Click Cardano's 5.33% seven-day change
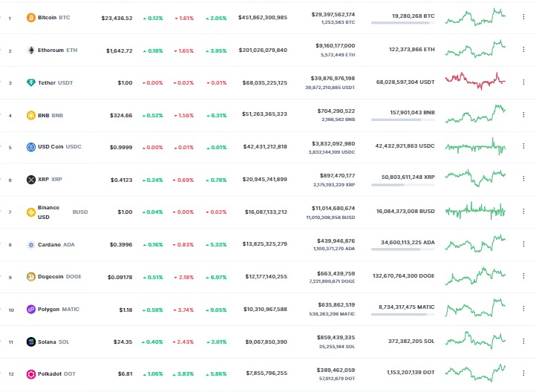This screenshot has height=392, width=539. coord(216,245)
